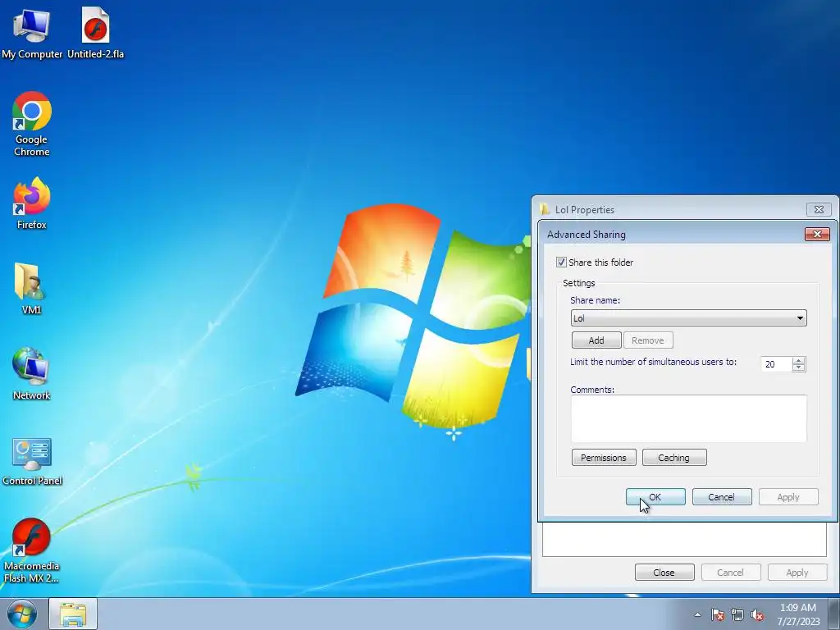Open the Permissions dialog
This screenshot has height=630, width=840.
pos(604,458)
